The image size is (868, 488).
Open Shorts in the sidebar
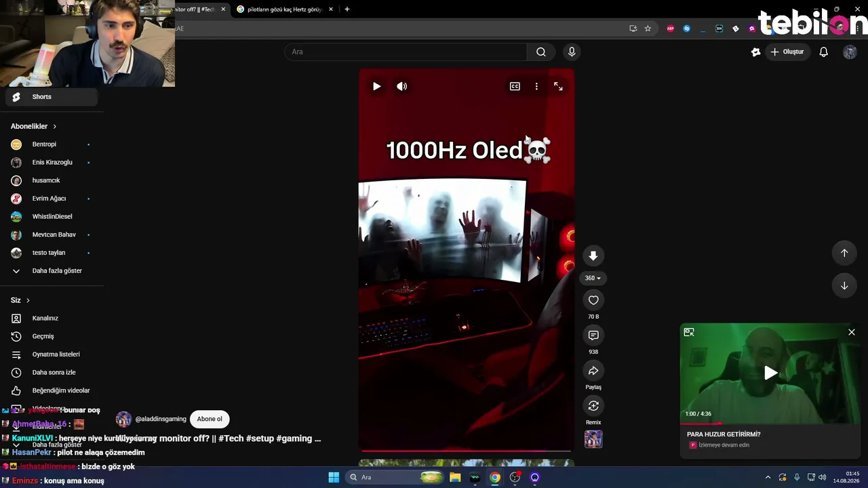point(52,97)
